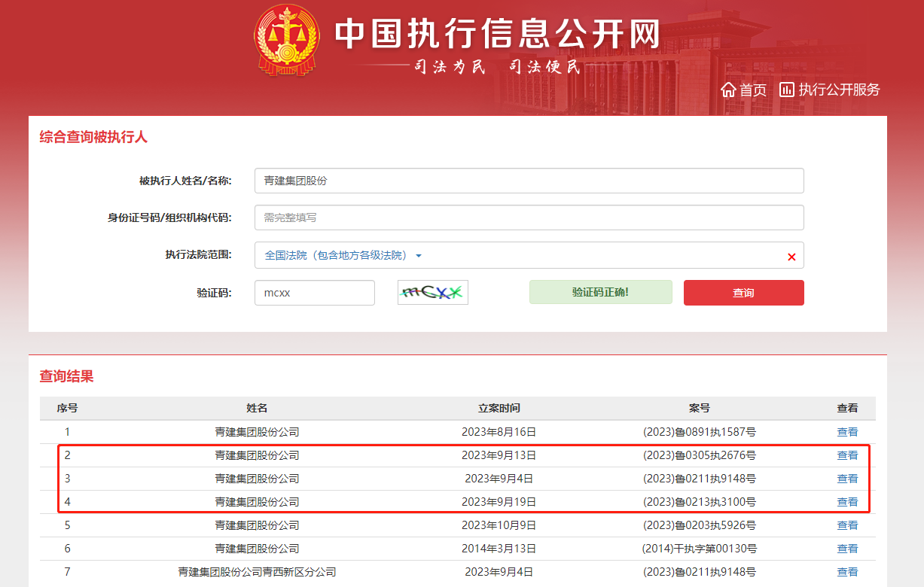Select date cell 2023年9月13日
The image size is (924, 587).
click(x=499, y=455)
